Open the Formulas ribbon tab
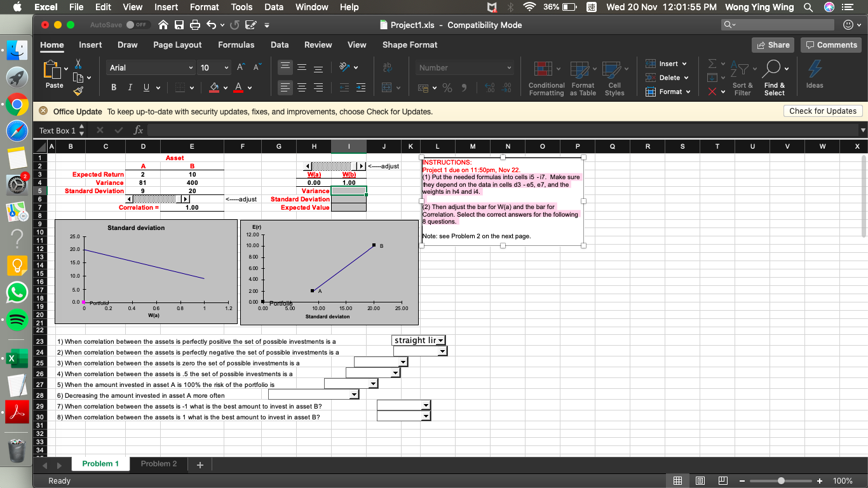868x488 pixels. pyautogui.click(x=236, y=45)
